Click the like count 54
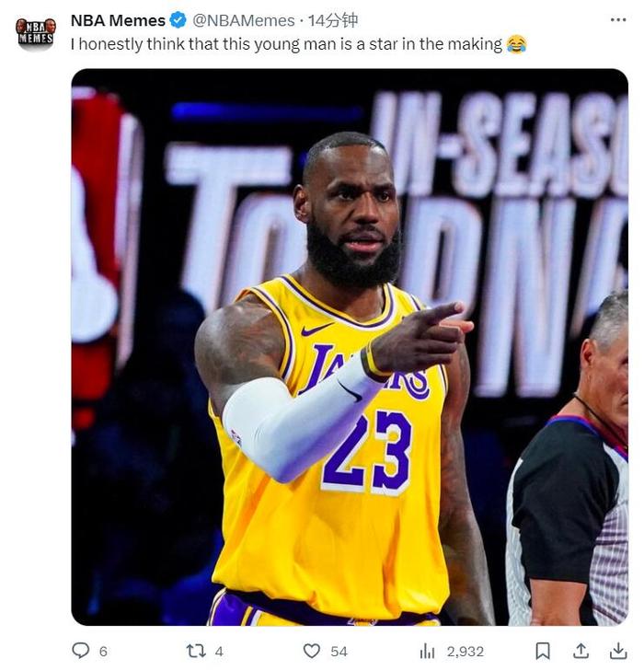 [339, 652]
